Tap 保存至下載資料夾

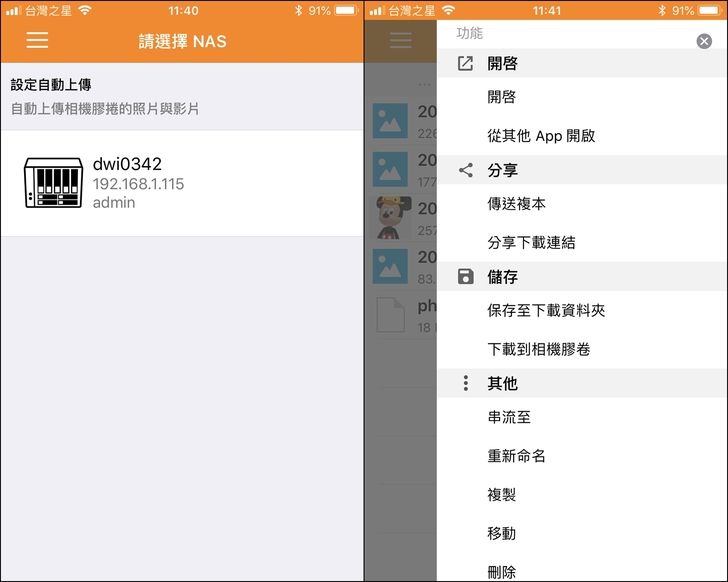click(546, 311)
